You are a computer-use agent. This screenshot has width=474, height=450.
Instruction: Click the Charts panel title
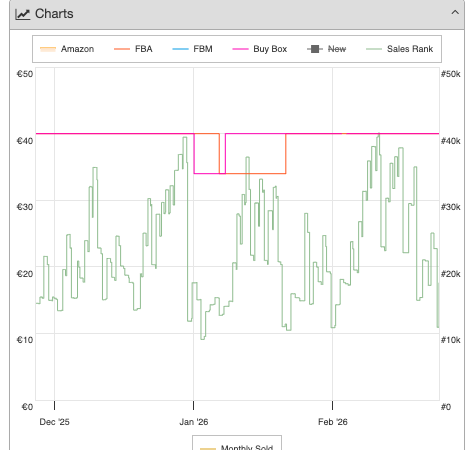pyautogui.click(x=54, y=14)
